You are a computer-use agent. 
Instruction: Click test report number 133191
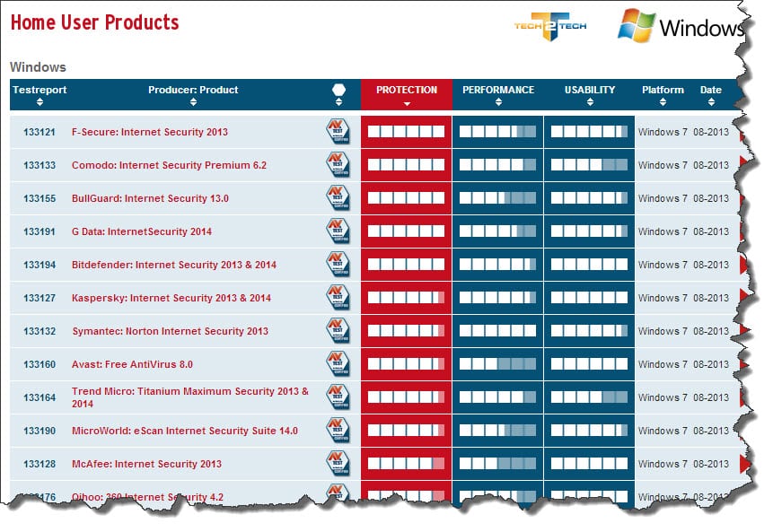click(40, 231)
